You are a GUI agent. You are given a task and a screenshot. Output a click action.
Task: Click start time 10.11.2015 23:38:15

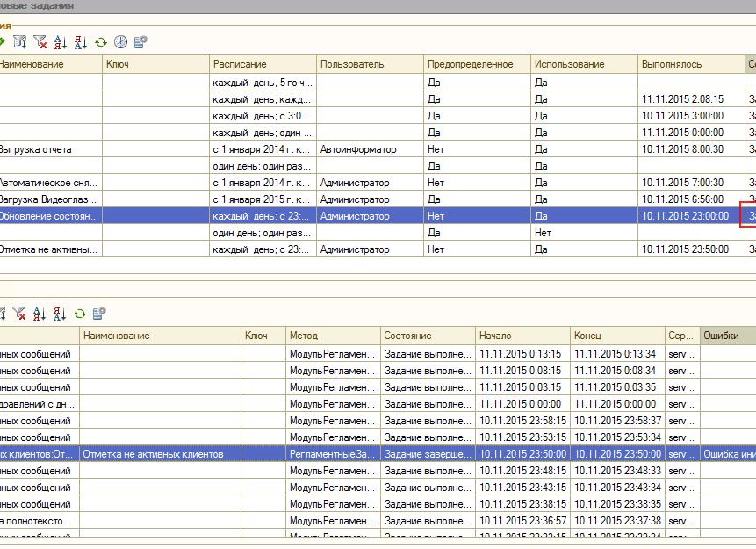(522, 504)
